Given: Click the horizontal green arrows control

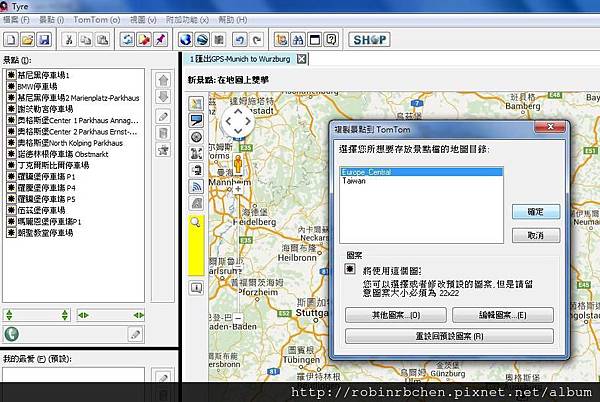Looking at the screenshot, I should pyautogui.click(x=111, y=315).
